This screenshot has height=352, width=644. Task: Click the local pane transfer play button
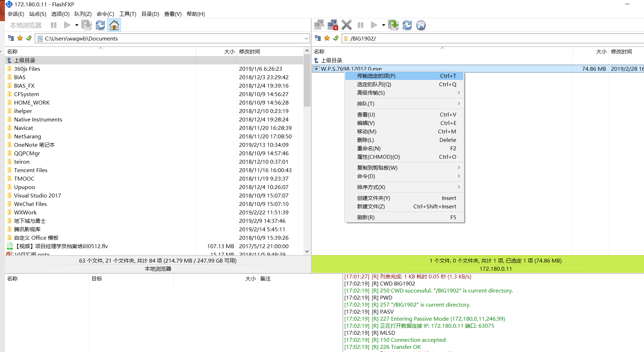[67, 25]
